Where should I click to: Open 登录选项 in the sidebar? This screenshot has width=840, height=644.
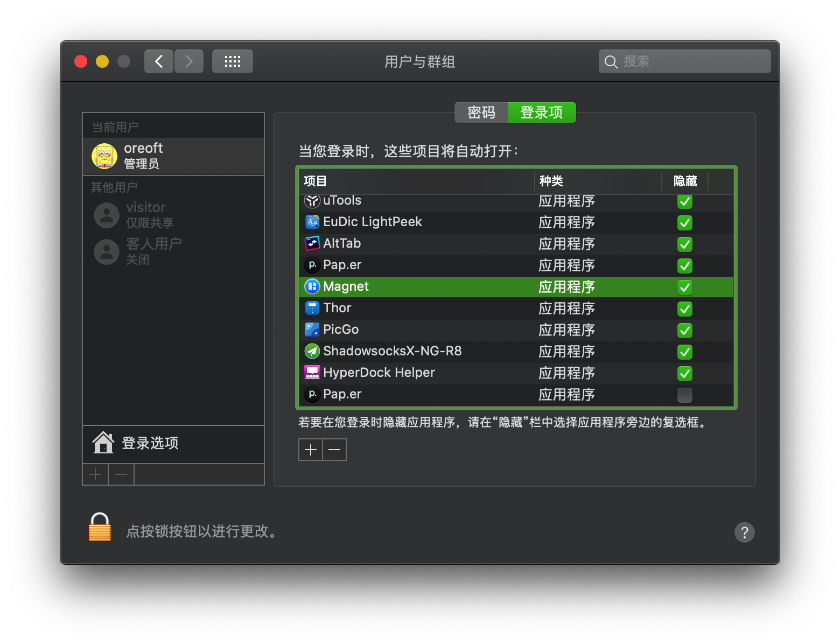point(173,444)
